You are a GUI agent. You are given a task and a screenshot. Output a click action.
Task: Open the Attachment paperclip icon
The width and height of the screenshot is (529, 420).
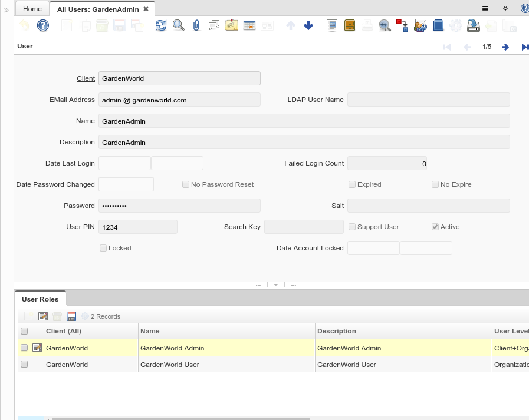click(x=196, y=25)
